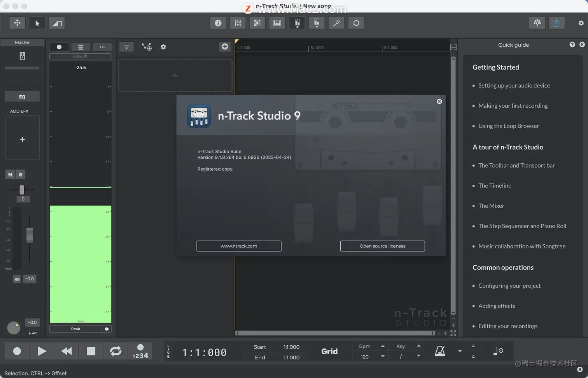Viewport: 588px width, 378px height.
Task: Raise the Key with up arrow
Action: (418, 346)
